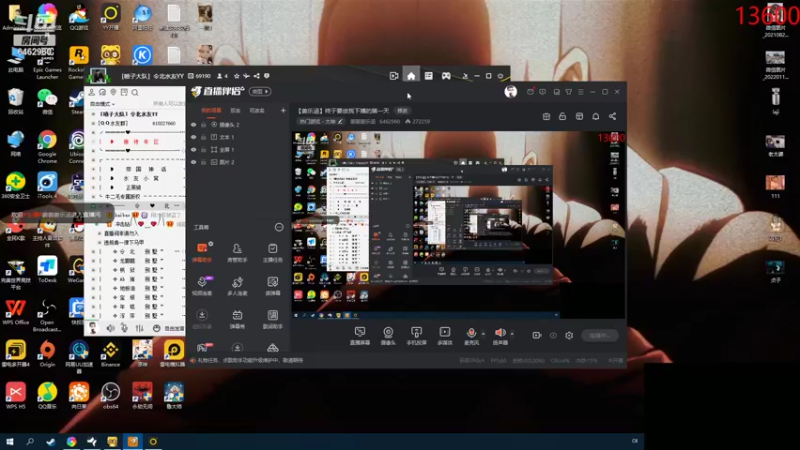Viewport: 800px width, 450px height.
Task: Lock the 文本 1 source
Action: click(203, 137)
